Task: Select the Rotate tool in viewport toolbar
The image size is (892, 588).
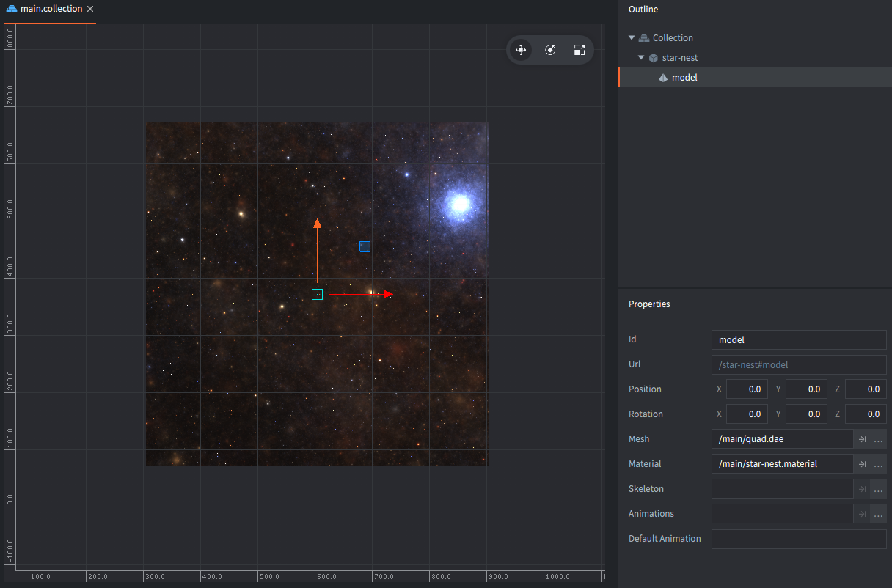Action: coord(550,50)
